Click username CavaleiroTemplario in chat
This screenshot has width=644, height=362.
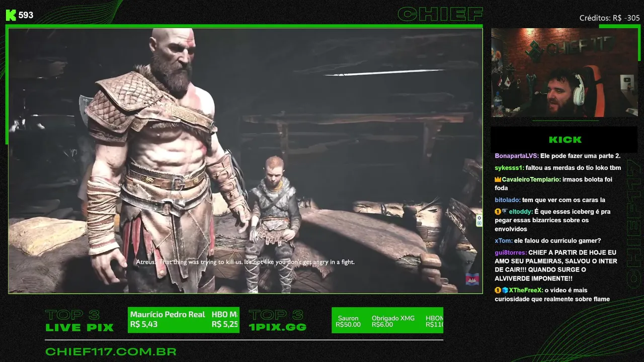(x=531, y=179)
